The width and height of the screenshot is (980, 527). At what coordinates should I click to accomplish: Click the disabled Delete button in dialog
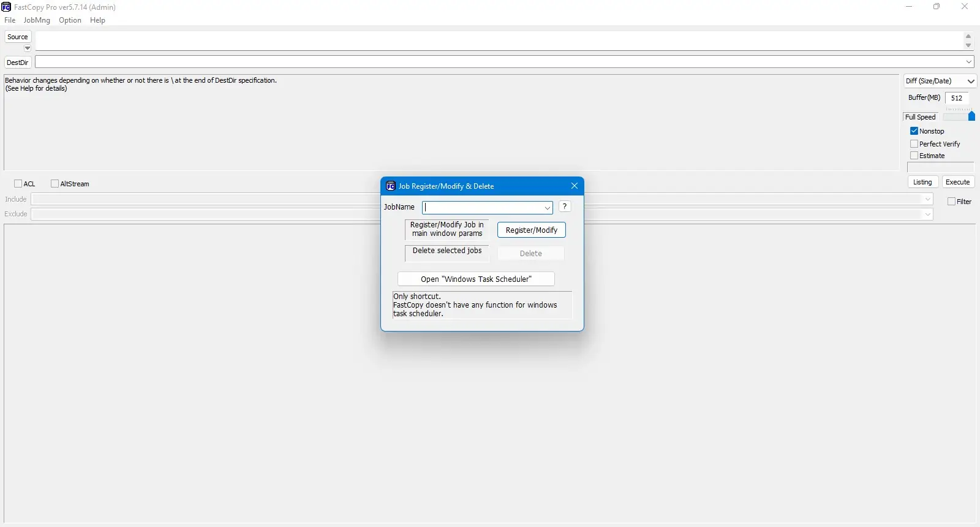click(x=531, y=253)
